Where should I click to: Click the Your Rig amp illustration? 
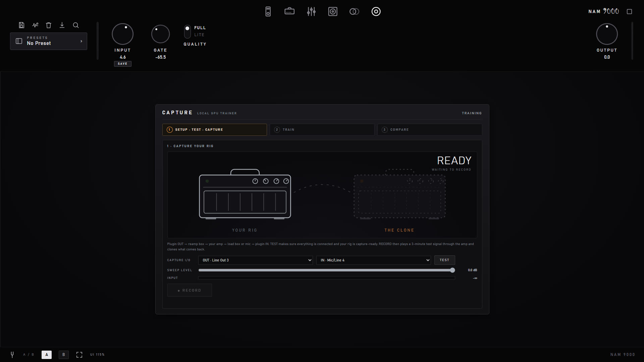(245, 194)
